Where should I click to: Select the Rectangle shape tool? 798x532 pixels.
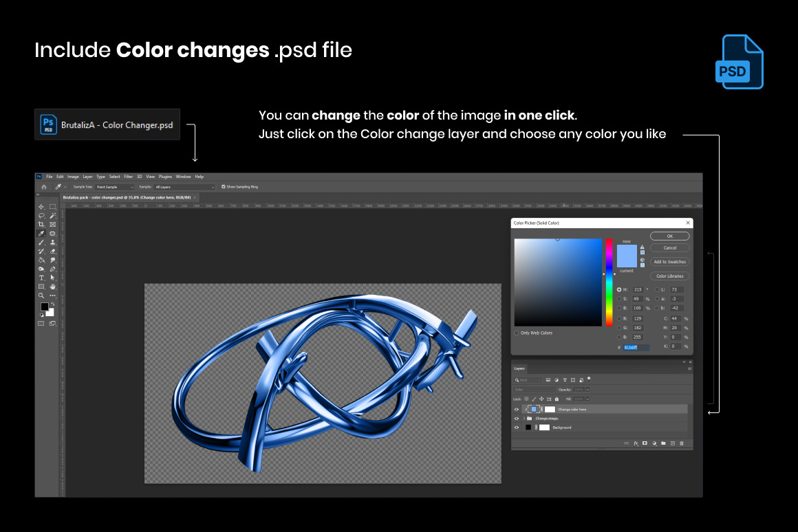41,287
